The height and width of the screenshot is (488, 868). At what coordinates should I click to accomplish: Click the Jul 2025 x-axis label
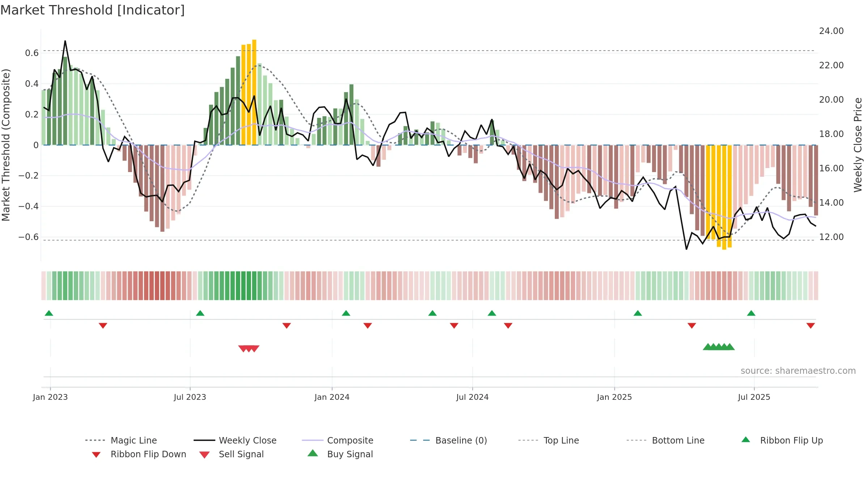tap(754, 397)
